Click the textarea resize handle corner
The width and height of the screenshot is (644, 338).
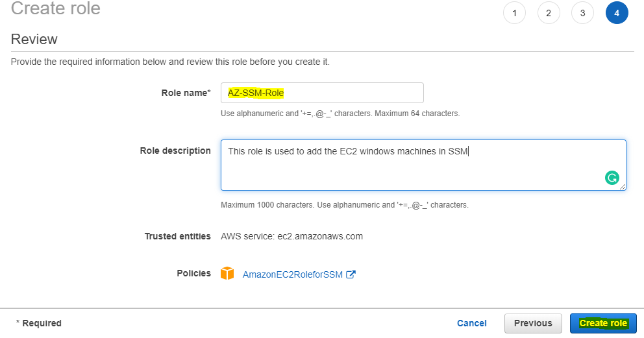coord(623,187)
